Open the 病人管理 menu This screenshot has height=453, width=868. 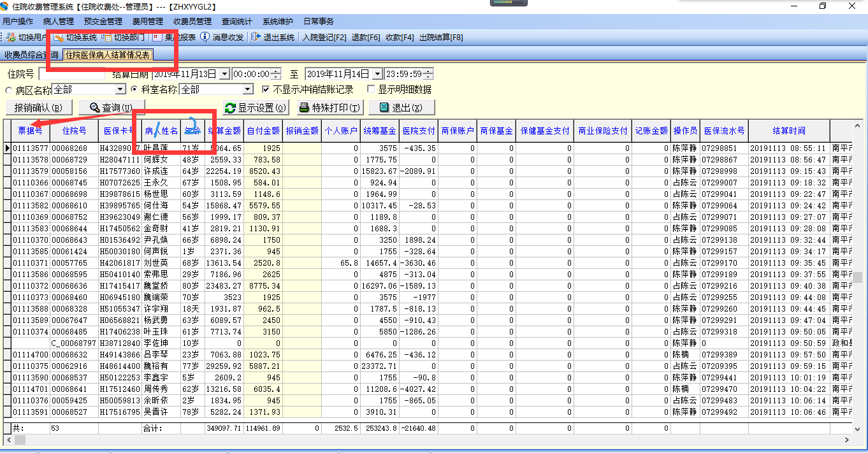59,22
